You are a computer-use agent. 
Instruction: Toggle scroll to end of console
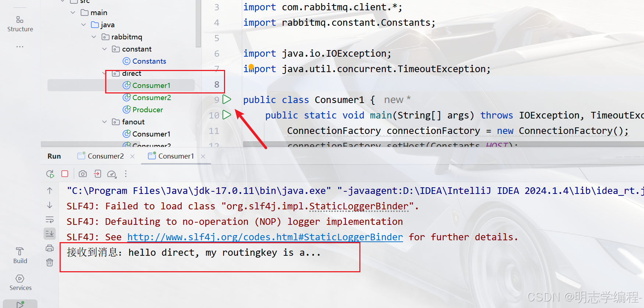click(x=50, y=233)
